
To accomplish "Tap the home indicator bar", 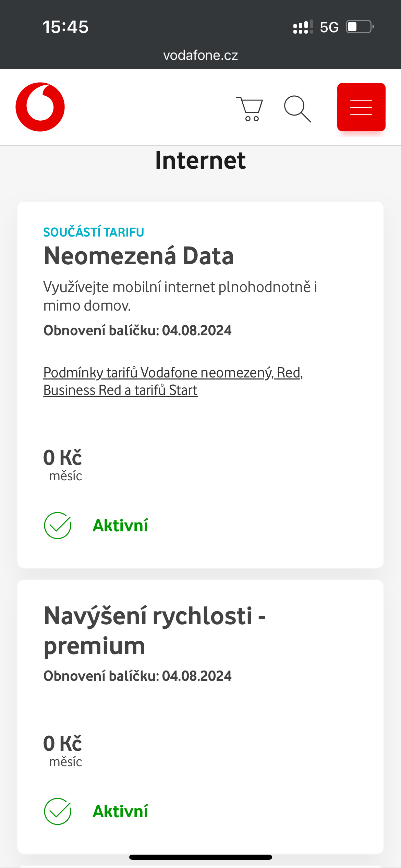I will coord(200,857).
